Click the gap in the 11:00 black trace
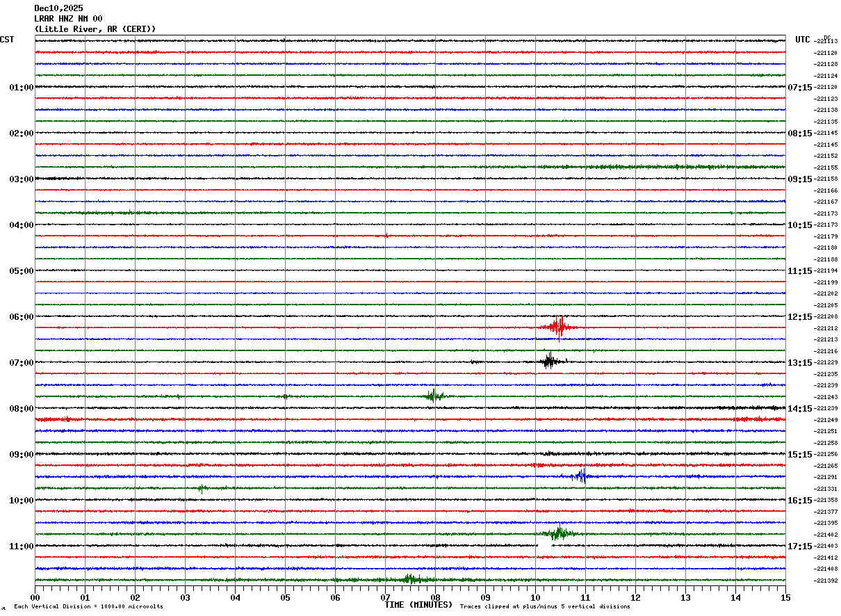 click(x=544, y=546)
